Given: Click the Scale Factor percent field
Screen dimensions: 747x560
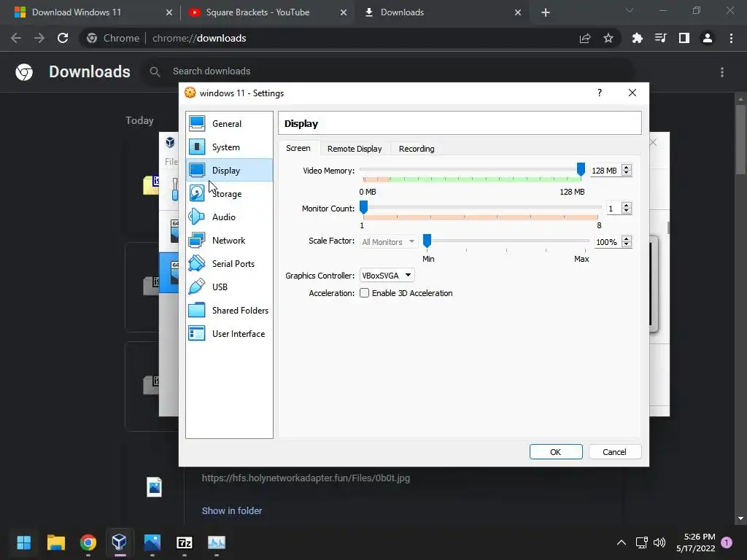Looking at the screenshot, I should coord(608,242).
